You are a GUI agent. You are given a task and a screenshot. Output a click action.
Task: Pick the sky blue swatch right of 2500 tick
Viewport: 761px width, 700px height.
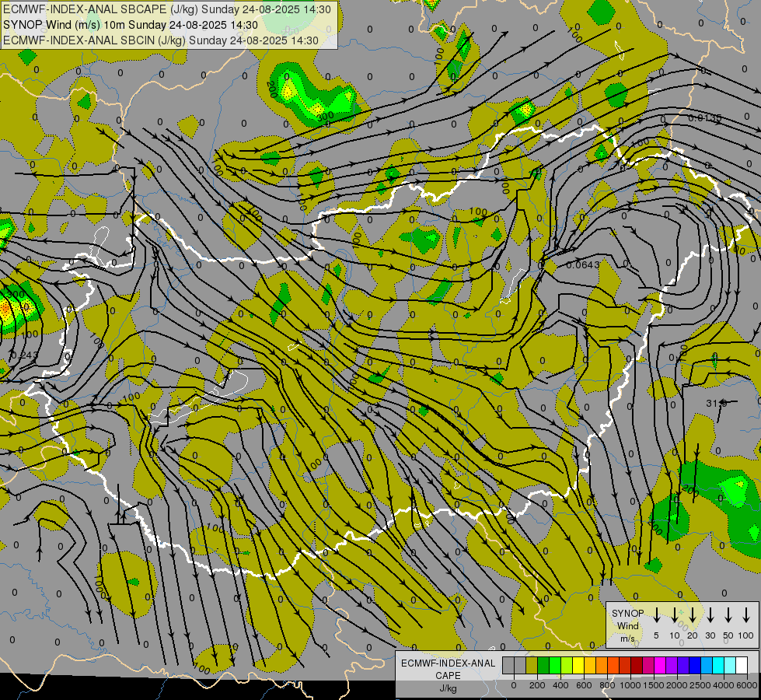pos(707,666)
